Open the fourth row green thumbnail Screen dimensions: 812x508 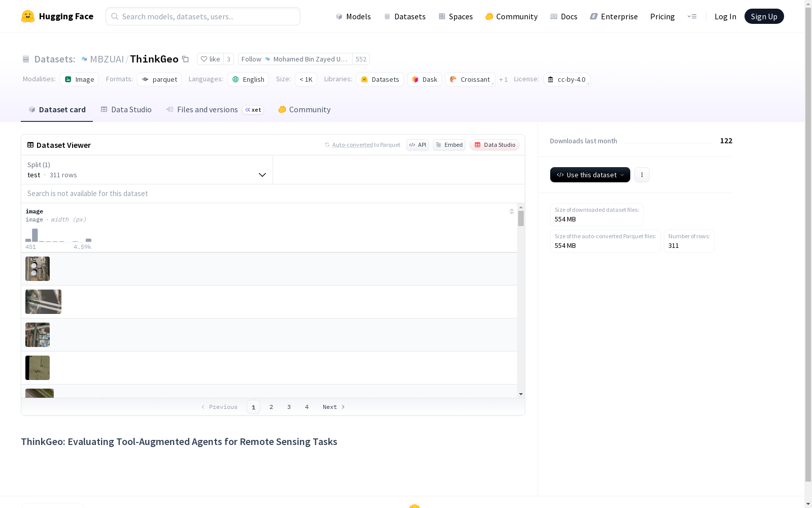point(38,368)
